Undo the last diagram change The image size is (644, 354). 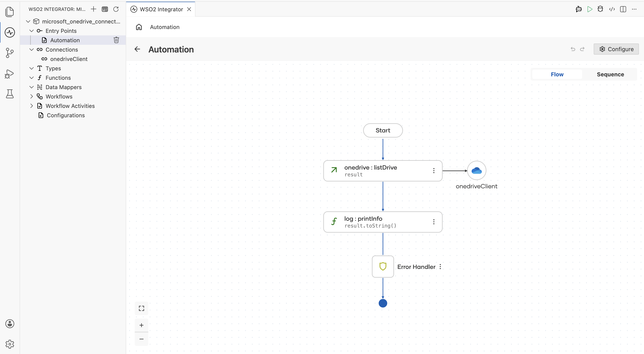tap(573, 49)
